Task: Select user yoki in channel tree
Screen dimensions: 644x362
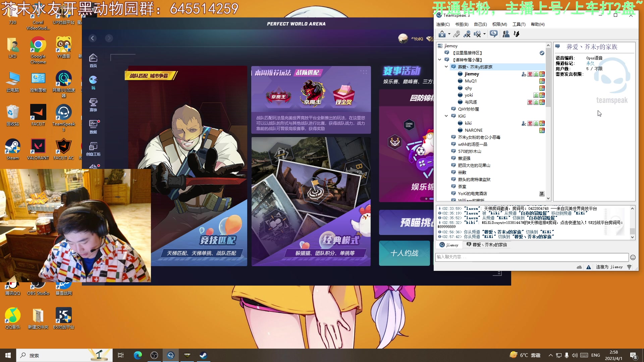Action: [469, 95]
